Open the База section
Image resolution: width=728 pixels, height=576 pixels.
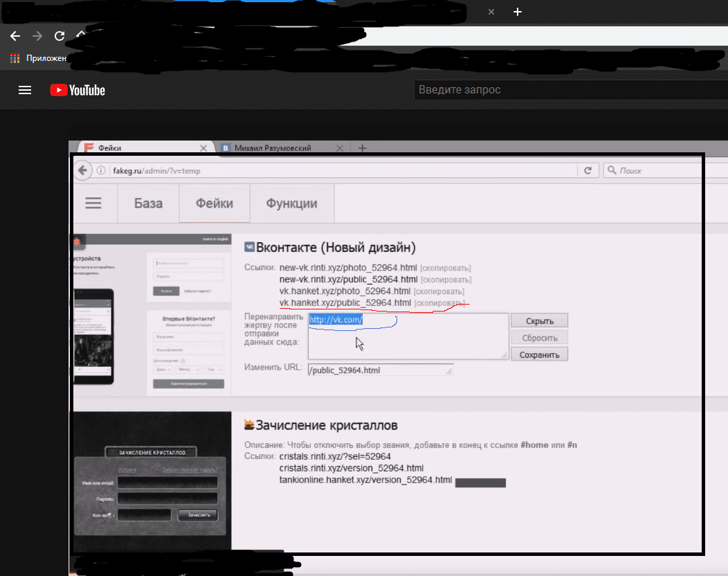pyautogui.click(x=148, y=204)
